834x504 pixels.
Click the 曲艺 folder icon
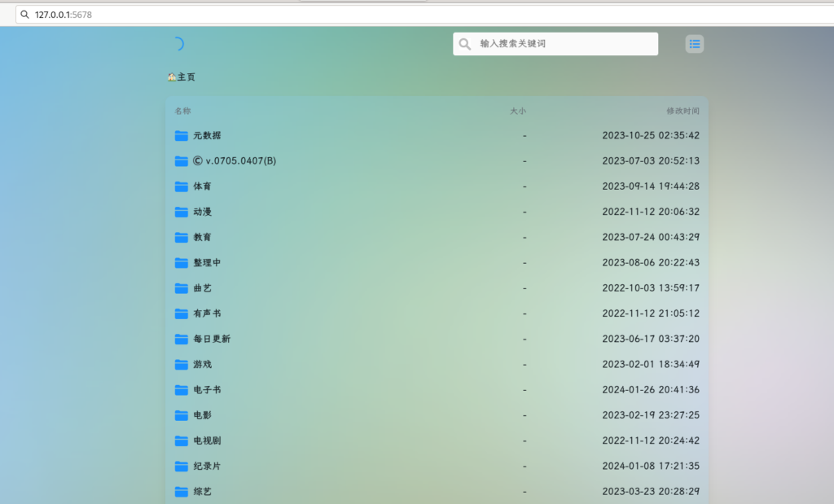coord(181,288)
